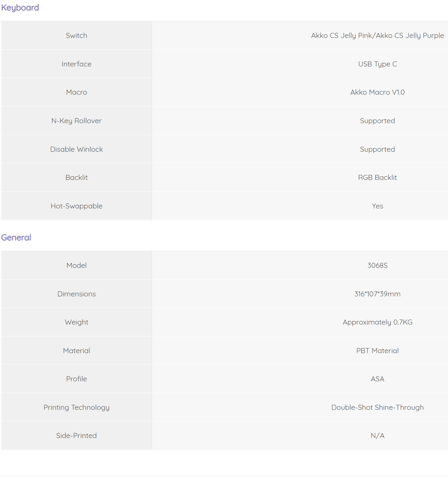Click the General section heading

16,238
